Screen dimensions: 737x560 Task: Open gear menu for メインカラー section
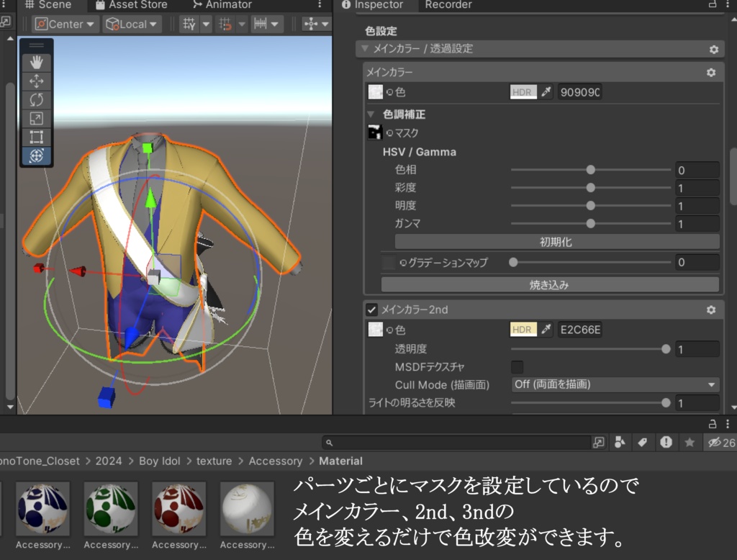(711, 73)
